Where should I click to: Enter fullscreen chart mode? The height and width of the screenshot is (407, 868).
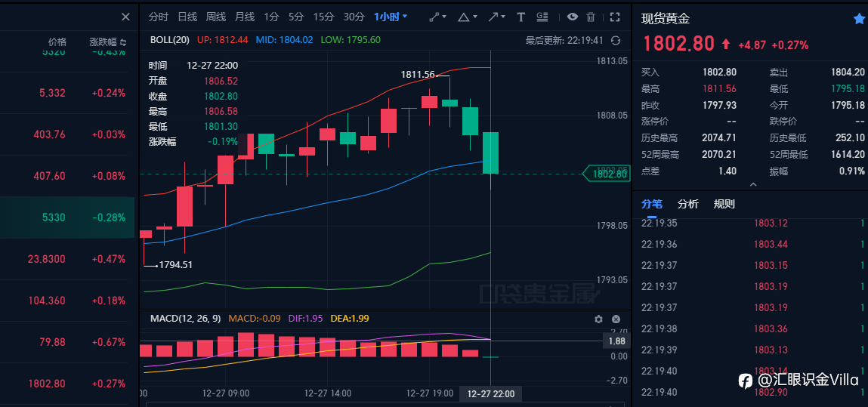pyautogui.click(x=614, y=17)
